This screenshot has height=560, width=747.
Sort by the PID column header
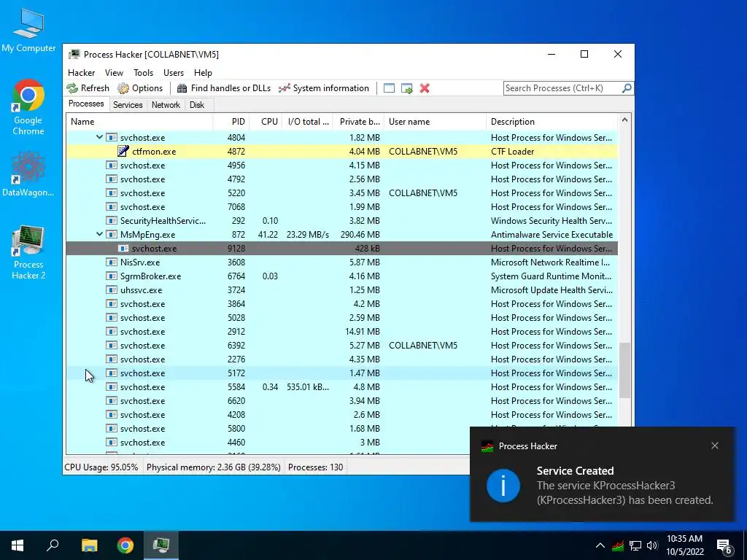[231, 122]
